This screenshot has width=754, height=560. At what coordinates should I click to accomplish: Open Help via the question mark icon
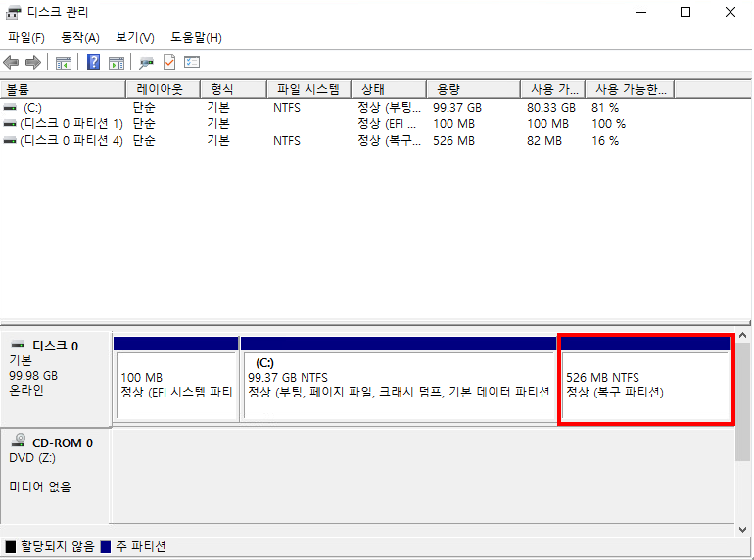pos(93,62)
